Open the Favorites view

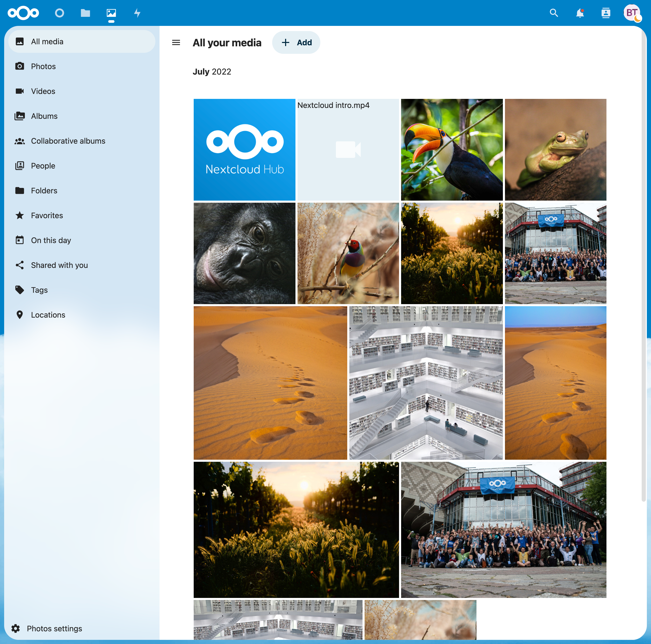coord(47,216)
